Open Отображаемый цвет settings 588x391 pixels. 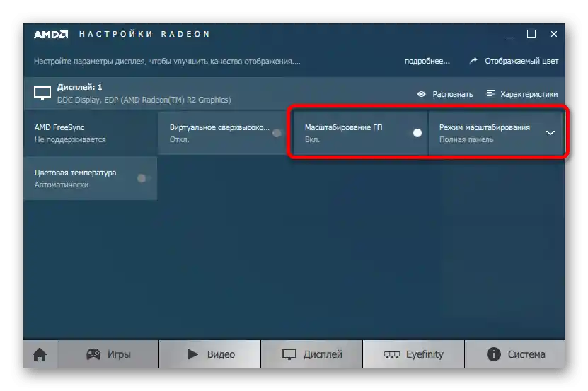pyautogui.click(x=521, y=61)
